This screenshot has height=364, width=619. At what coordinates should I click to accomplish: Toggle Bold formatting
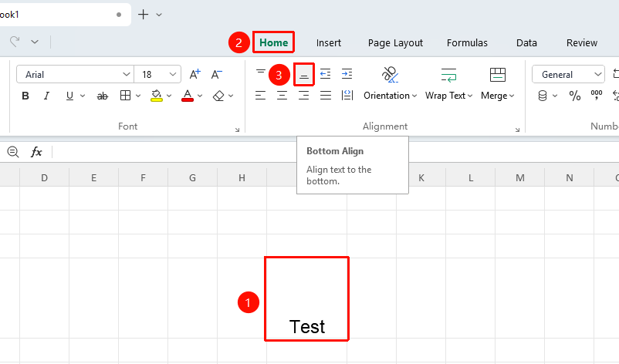(x=25, y=96)
